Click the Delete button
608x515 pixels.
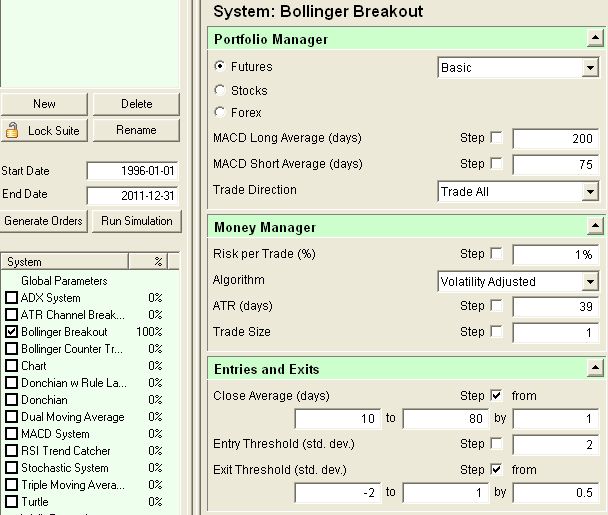136,104
